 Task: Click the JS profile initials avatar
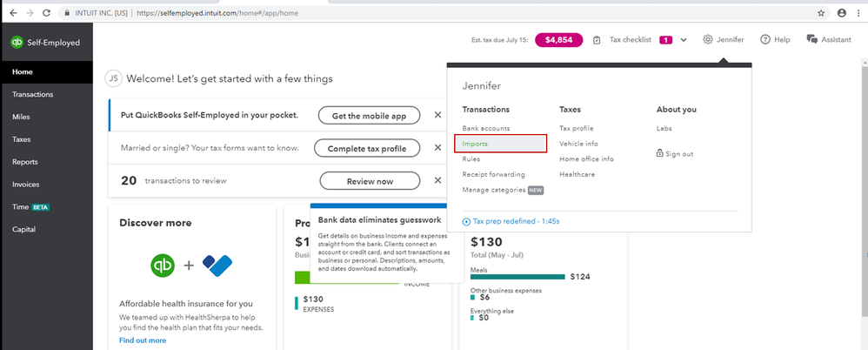click(113, 79)
